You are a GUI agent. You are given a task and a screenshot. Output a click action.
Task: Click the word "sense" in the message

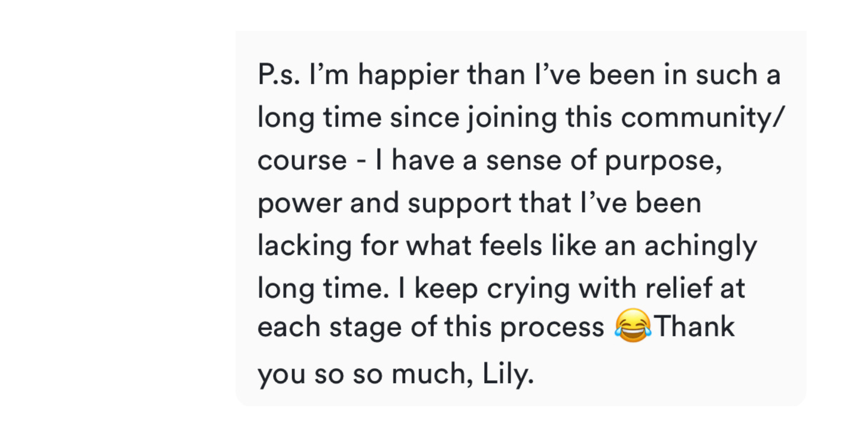coord(524,161)
